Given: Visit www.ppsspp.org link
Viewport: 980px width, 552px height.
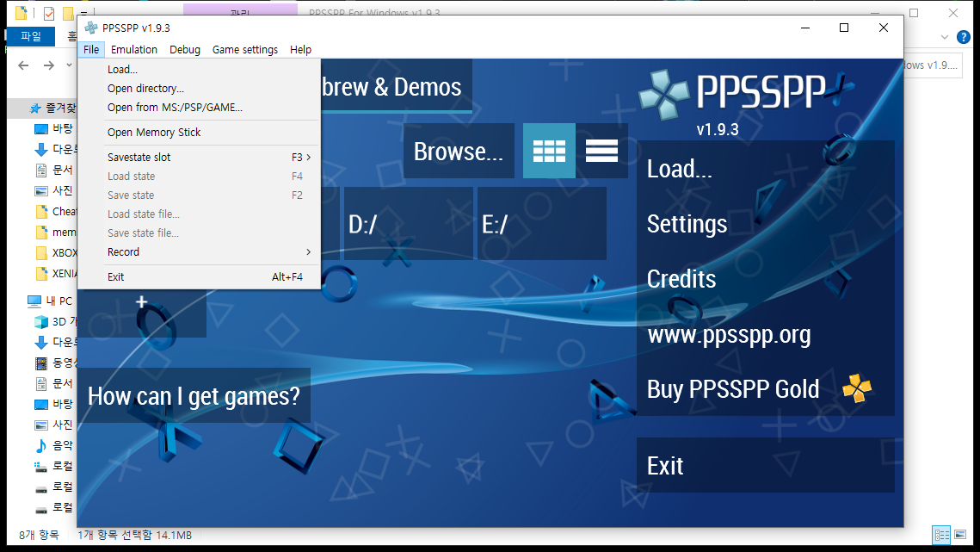Looking at the screenshot, I should pyautogui.click(x=765, y=333).
